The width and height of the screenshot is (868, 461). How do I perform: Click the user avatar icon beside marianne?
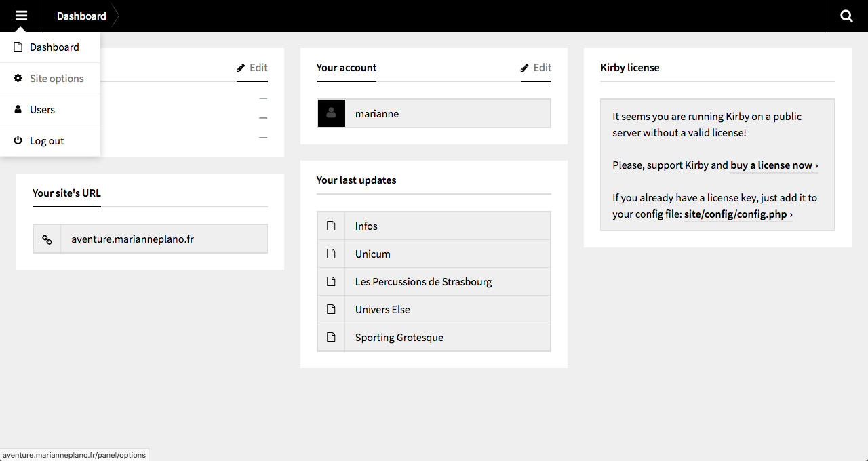332,114
